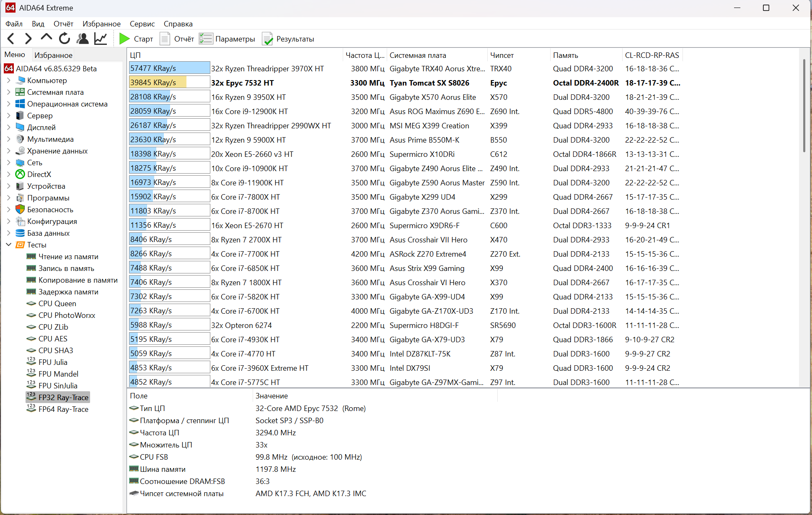The width and height of the screenshot is (812, 515).
Task: Open the graph chart toolbar icon
Action: pos(101,39)
